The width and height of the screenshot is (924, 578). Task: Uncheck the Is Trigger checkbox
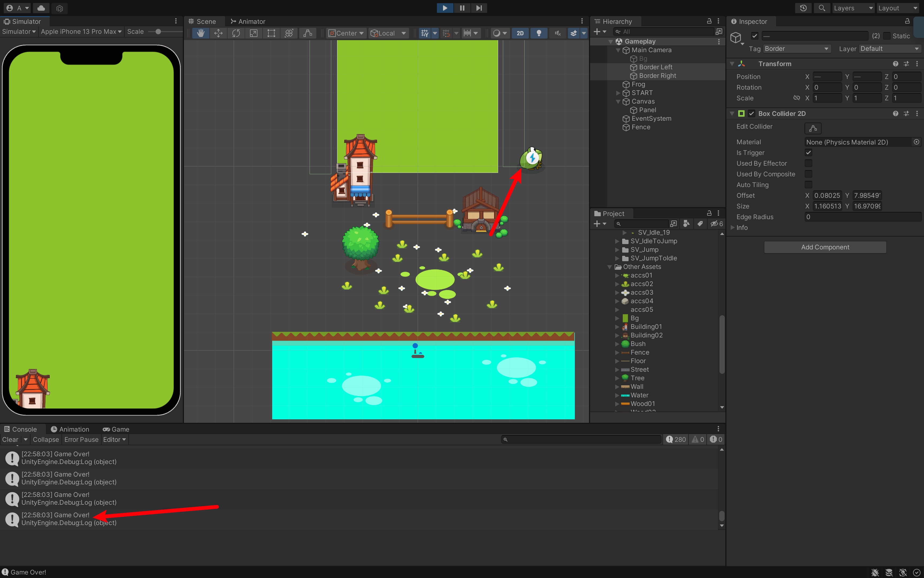pos(808,153)
